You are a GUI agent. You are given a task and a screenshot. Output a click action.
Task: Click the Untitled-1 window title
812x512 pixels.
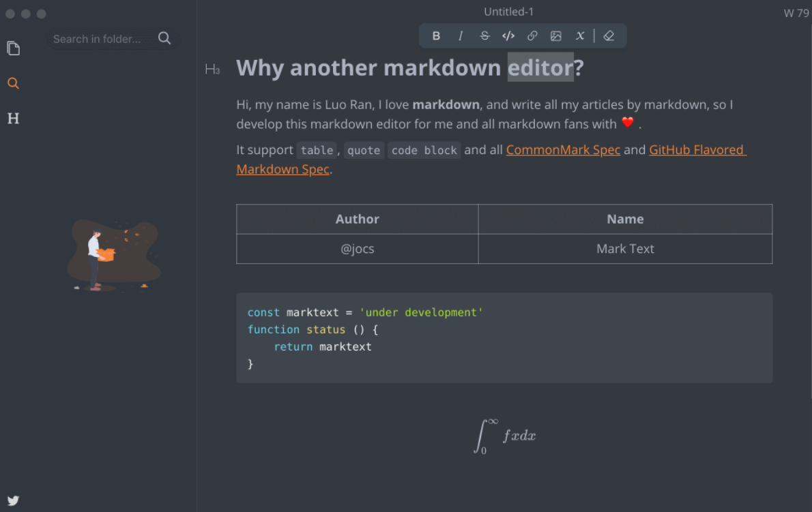[508, 12]
